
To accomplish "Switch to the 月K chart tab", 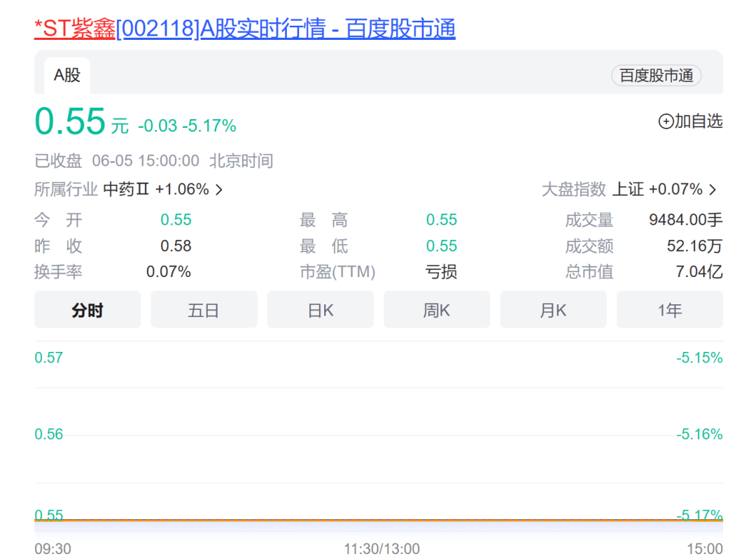I will [553, 310].
